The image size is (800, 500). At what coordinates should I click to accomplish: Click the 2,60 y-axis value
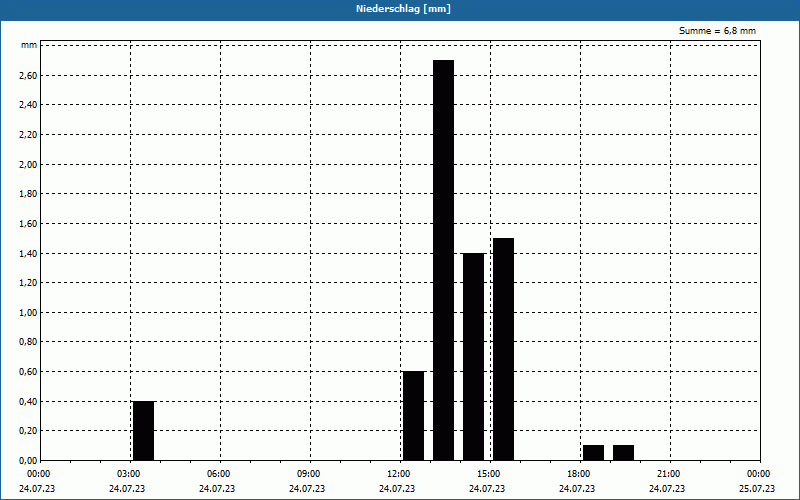(x=28, y=76)
